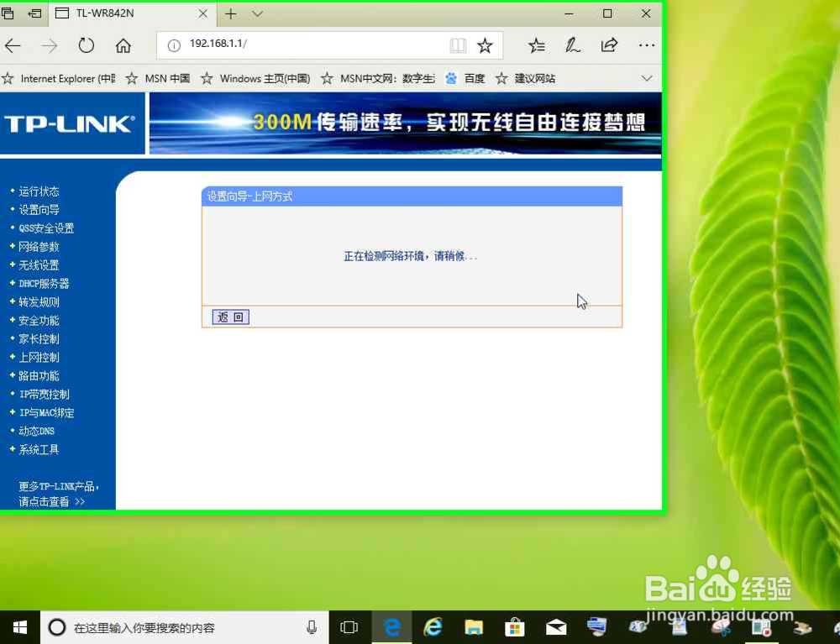Click the add notes pen icon

coord(572,45)
